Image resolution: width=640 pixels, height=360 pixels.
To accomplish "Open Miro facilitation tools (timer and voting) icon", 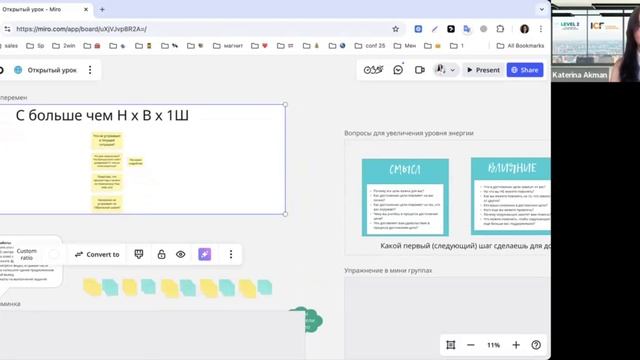I will [x=373, y=70].
